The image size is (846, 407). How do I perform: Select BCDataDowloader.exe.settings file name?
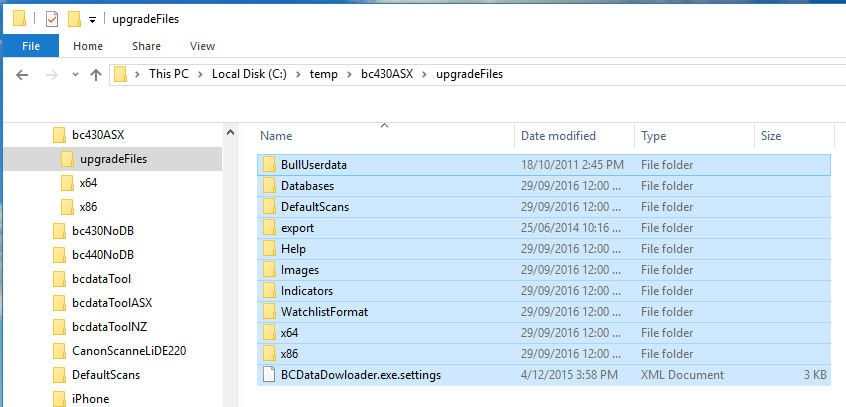[361, 375]
